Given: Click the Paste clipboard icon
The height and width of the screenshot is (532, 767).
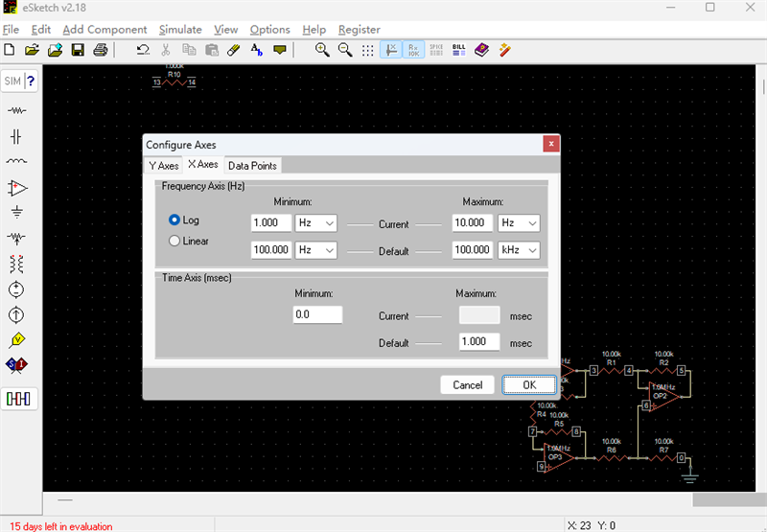Looking at the screenshot, I should pos(211,50).
